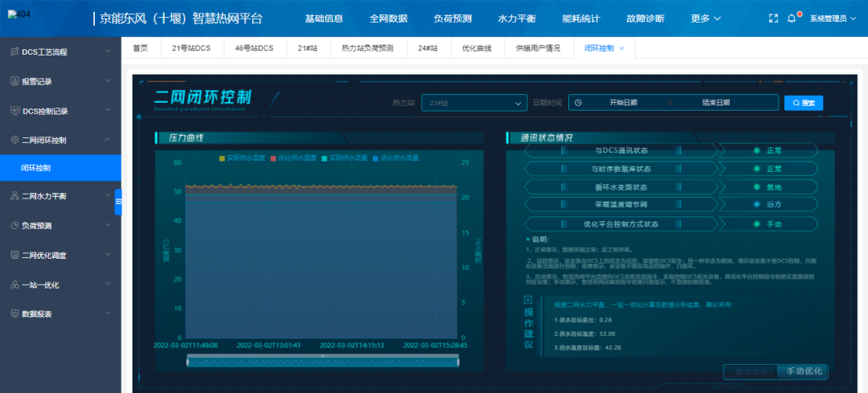Click the 负荷预测 sidebar pie icon
The image size is (868, 393).
14,226
